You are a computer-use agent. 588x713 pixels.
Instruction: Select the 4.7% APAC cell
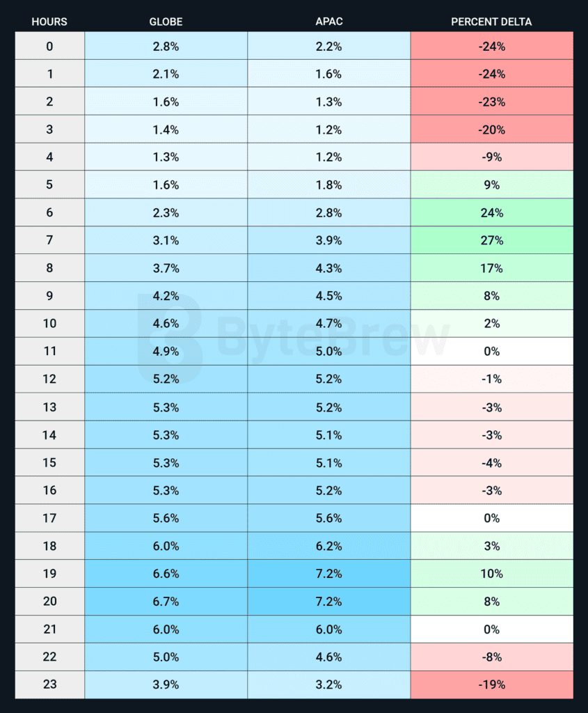tap(328, 324)
